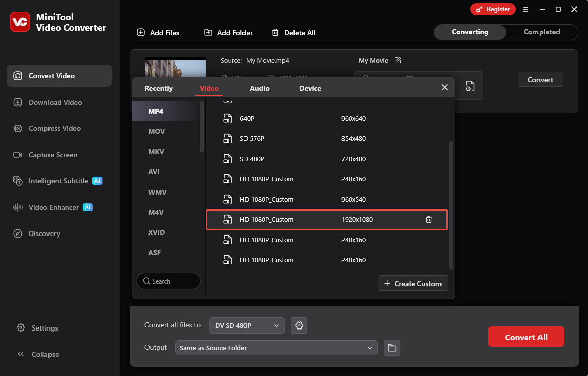Screen dimensions: 588x376
Task: Select HD 1080P_Custom 1920x1080 preset
Action: pyautogui.click(x=326, y=220)
